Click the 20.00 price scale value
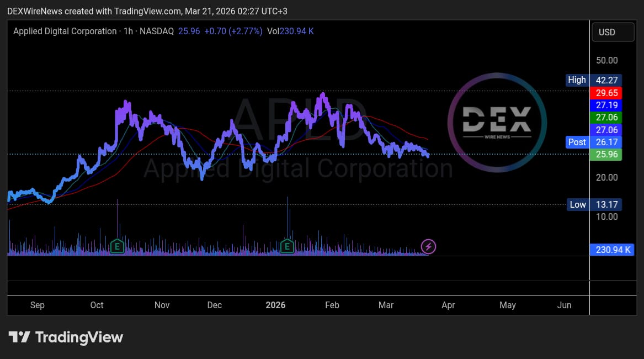Screen dimensions: 644x359 tap(607, 178)
